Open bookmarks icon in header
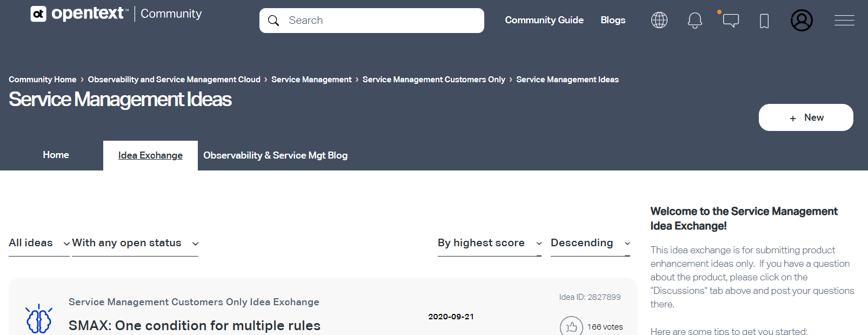 click(x=764, y=21)
